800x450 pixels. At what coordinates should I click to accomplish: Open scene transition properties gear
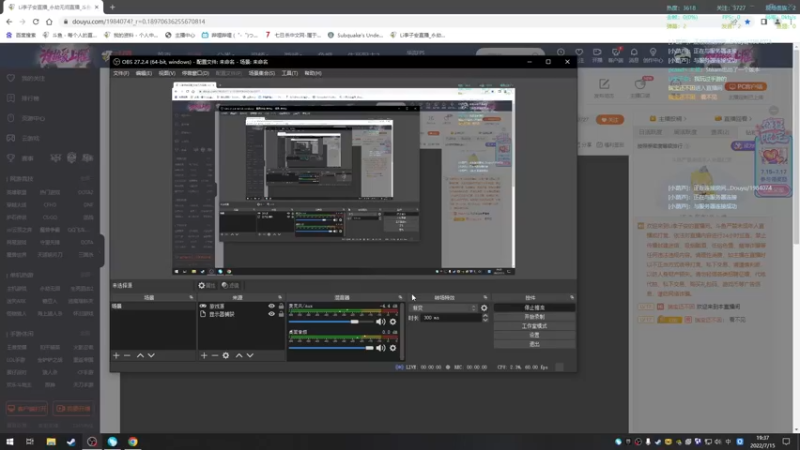coord(484,308)
